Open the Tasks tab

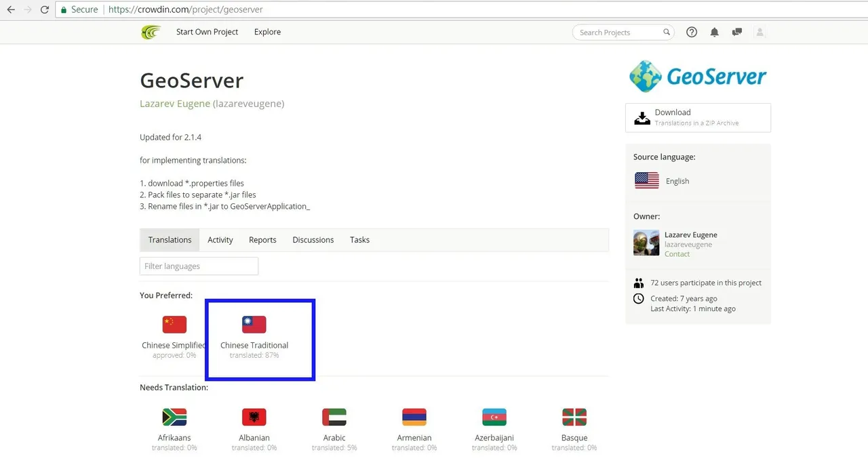(x=359, y=240)
